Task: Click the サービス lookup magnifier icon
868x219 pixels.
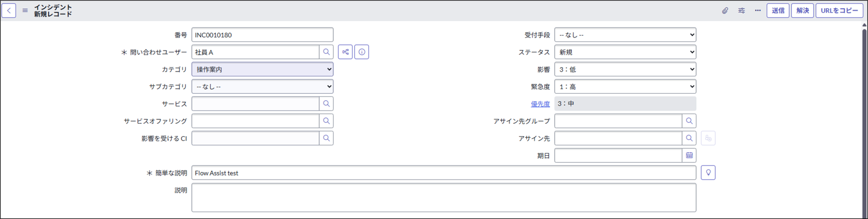Action: (x=326, y=104)
